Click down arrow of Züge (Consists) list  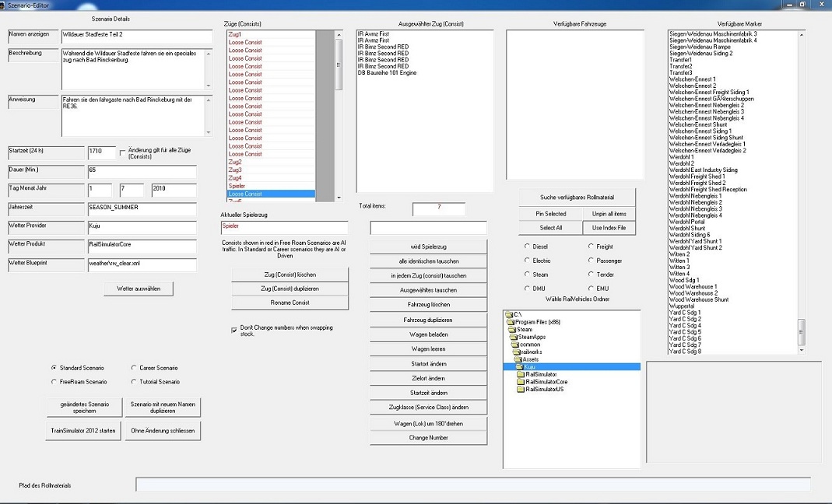tap(339, 195)
